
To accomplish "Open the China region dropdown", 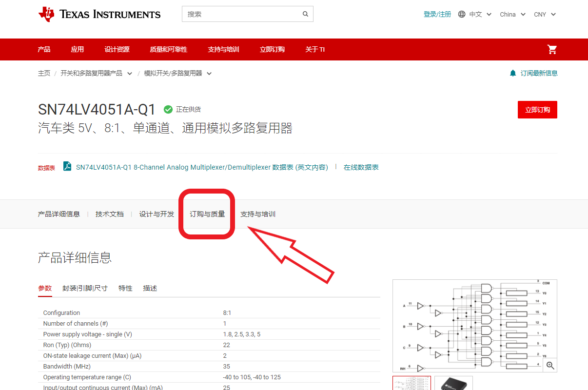I will pyautogui.click(x=512, y=14).
